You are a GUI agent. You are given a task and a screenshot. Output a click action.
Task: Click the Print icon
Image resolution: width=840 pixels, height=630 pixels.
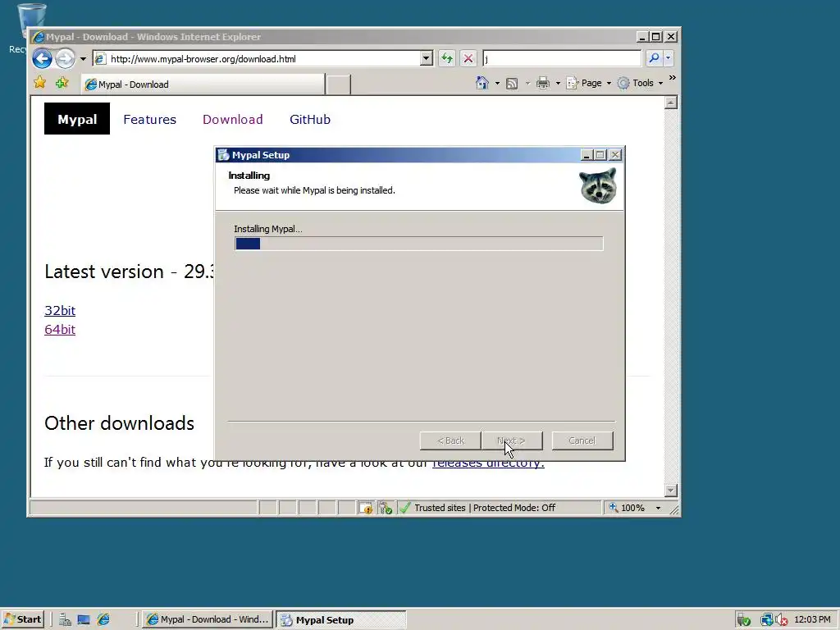(543, 83)
